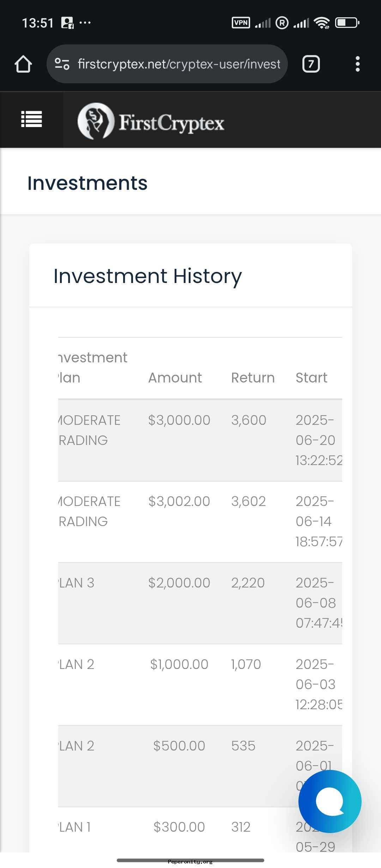Open the tab switcher showing 7 tabs
The image size is (381, 868).
311,64
